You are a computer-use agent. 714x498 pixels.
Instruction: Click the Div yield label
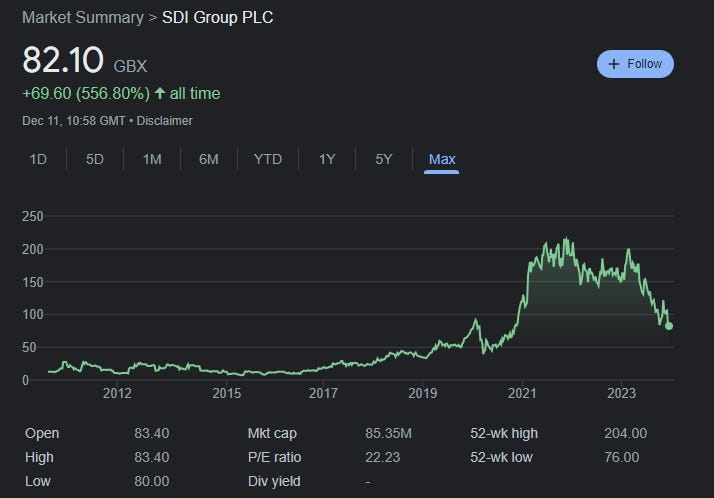[274, 481]
